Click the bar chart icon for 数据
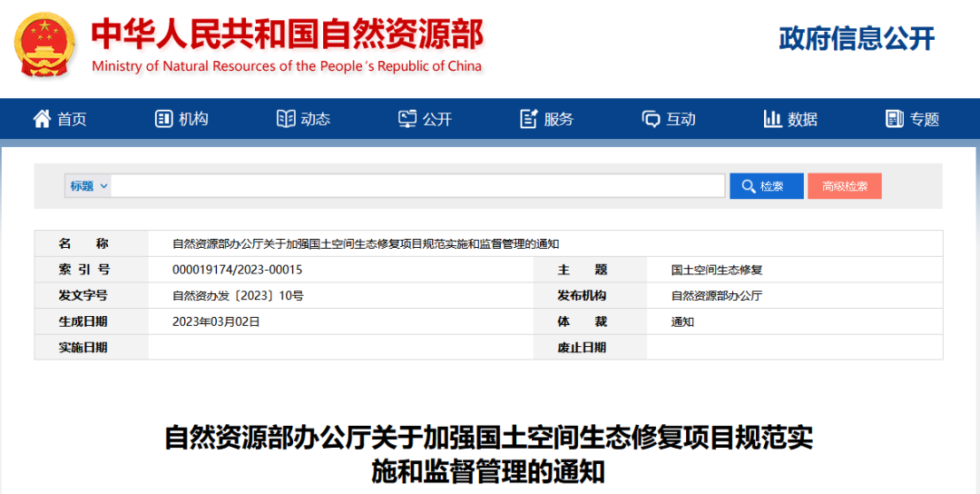980x494 pixels. [x=773, y=119]
